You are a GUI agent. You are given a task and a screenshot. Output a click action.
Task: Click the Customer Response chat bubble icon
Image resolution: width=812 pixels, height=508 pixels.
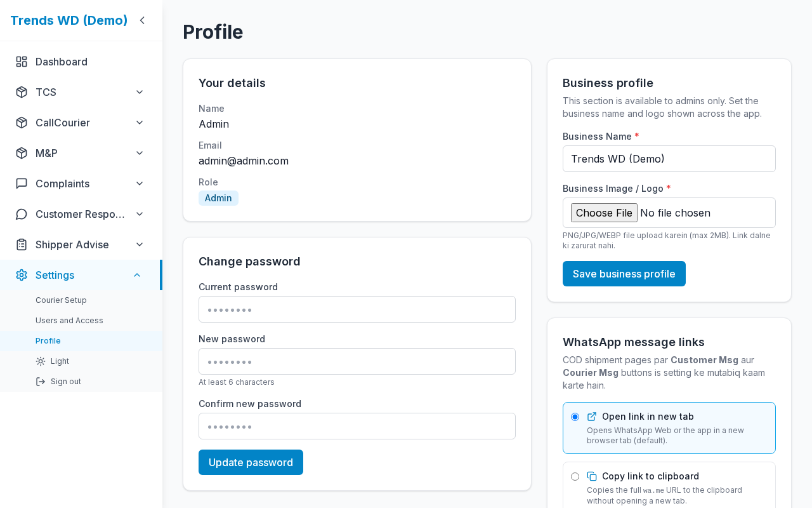coord(22,214)
